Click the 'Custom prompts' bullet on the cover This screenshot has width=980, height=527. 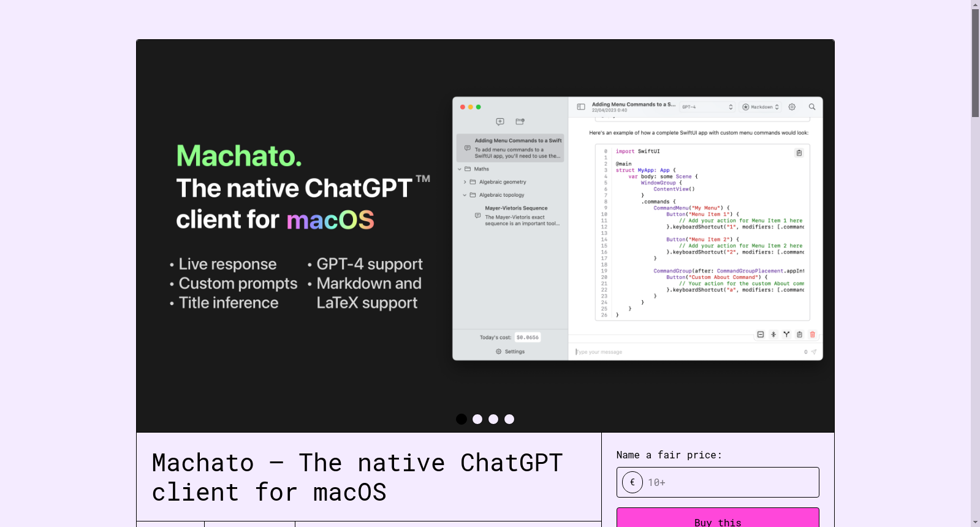pyautogui.click(x=238, y=284)
